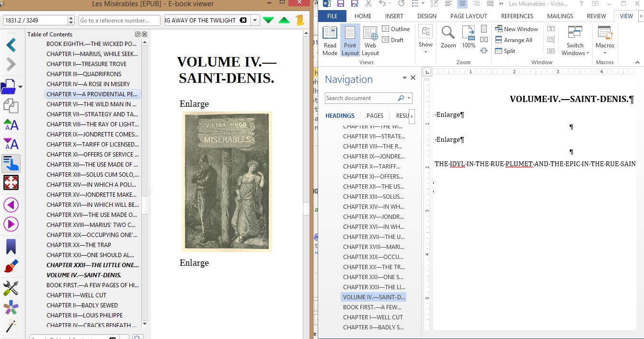Toggle the Table of Contents panel icon
The width and height of the screenshot is (644, 339).
11,163
